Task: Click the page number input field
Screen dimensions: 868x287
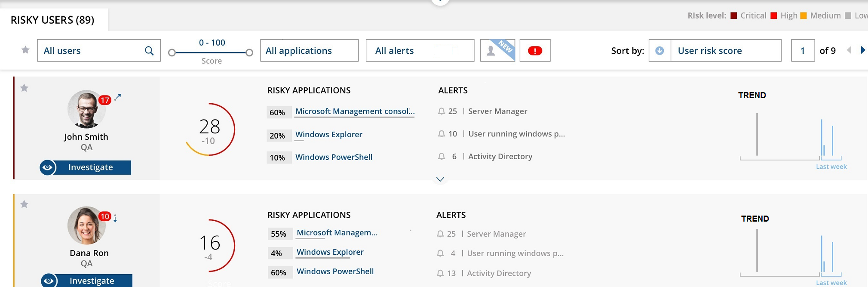Action: click(x=803, y=51)
